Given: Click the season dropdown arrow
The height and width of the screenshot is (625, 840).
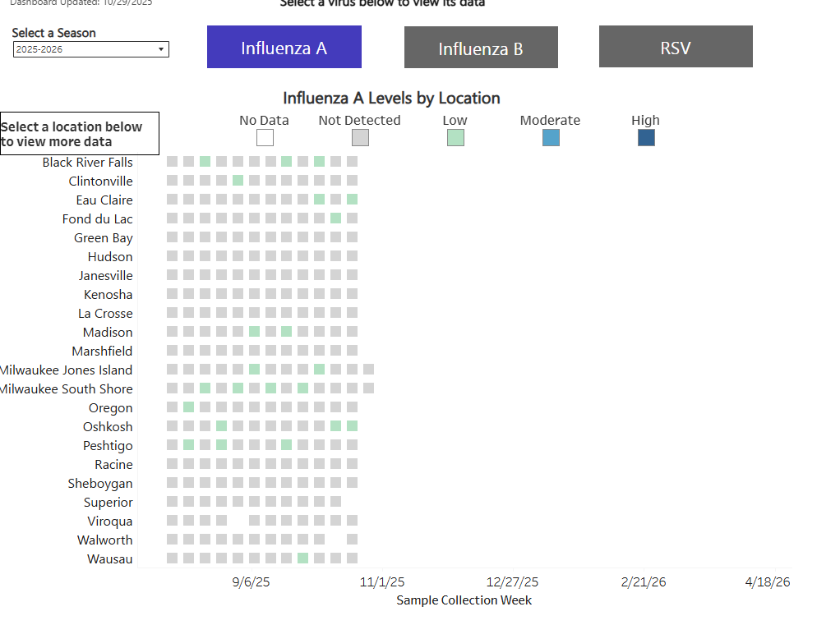Looking at the screenshot, I should 161,49.
